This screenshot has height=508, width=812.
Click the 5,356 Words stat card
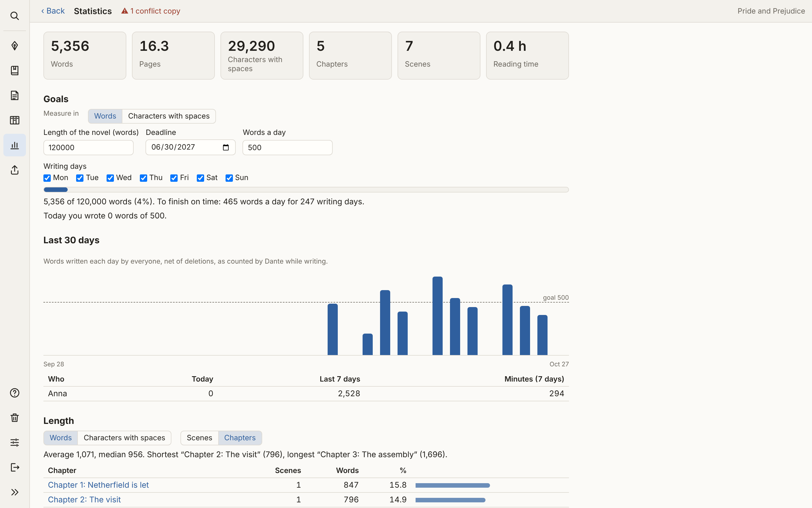pyautogui.click(x=85, y=56)
